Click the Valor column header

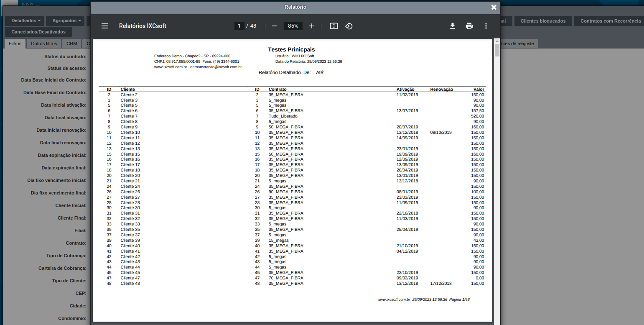pyautogui.click(x=479, y=90)
